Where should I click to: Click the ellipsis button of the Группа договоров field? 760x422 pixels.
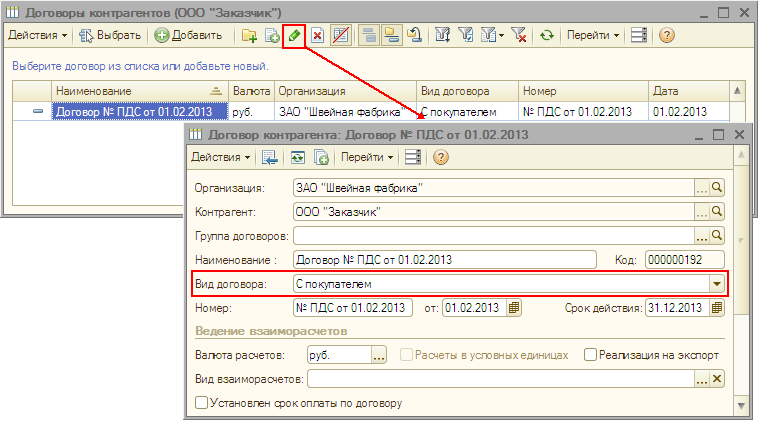(702, 235)
